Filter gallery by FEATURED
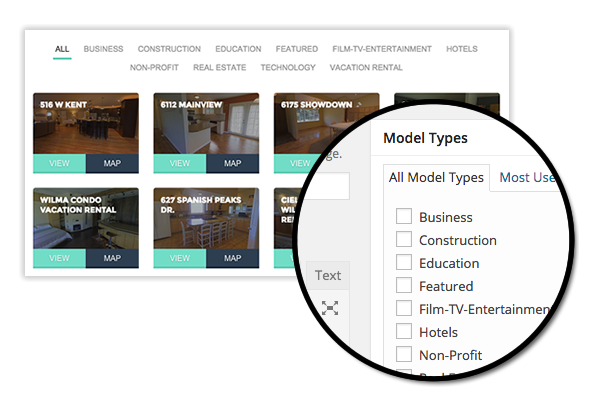 [x=297, y=49]
